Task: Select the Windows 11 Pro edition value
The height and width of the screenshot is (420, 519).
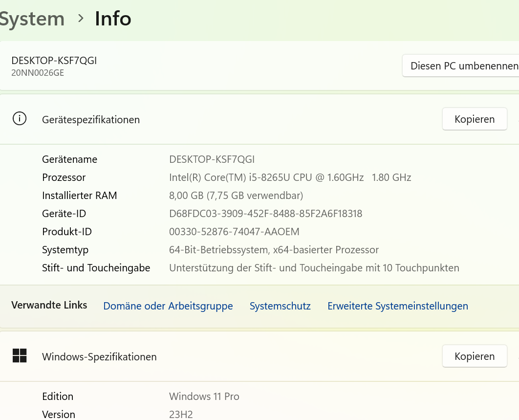Action: 204,397
